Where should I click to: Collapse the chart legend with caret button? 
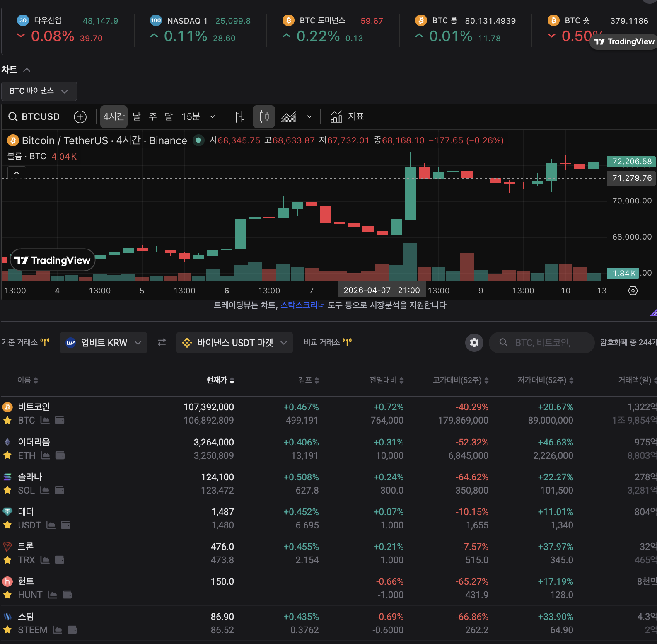(17, 173)
